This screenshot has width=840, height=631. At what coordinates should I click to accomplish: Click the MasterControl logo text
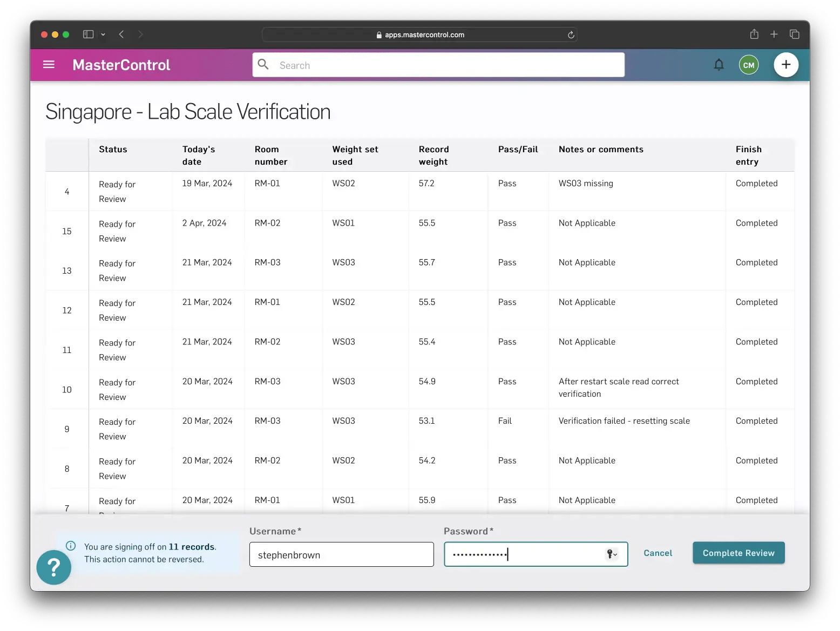pos(121,65)
